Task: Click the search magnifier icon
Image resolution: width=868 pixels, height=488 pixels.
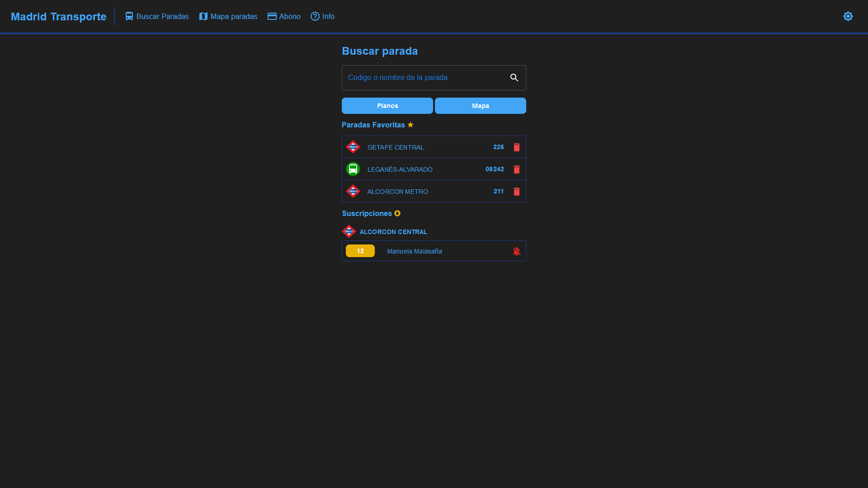Action: 514,78
